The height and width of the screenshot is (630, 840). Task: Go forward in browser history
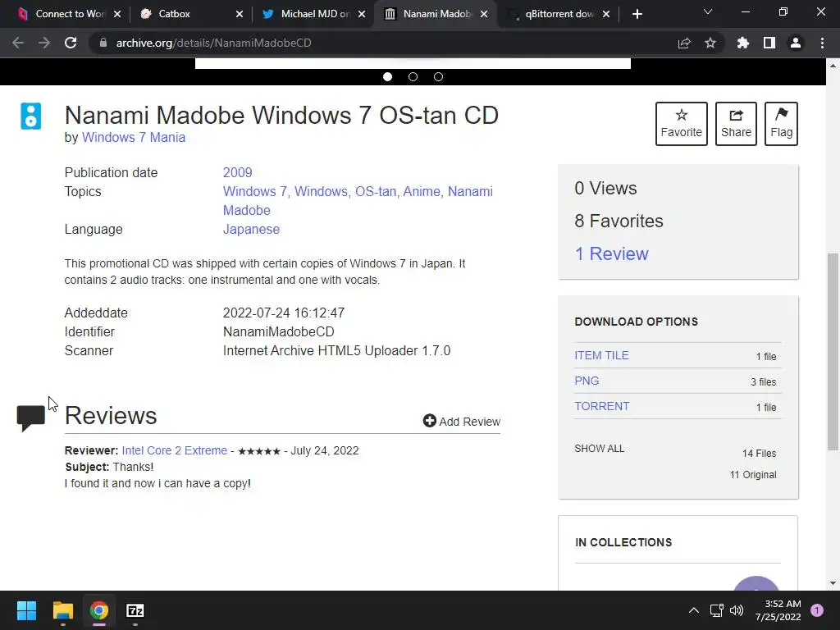pyautogui.click(x=44, y=43)
